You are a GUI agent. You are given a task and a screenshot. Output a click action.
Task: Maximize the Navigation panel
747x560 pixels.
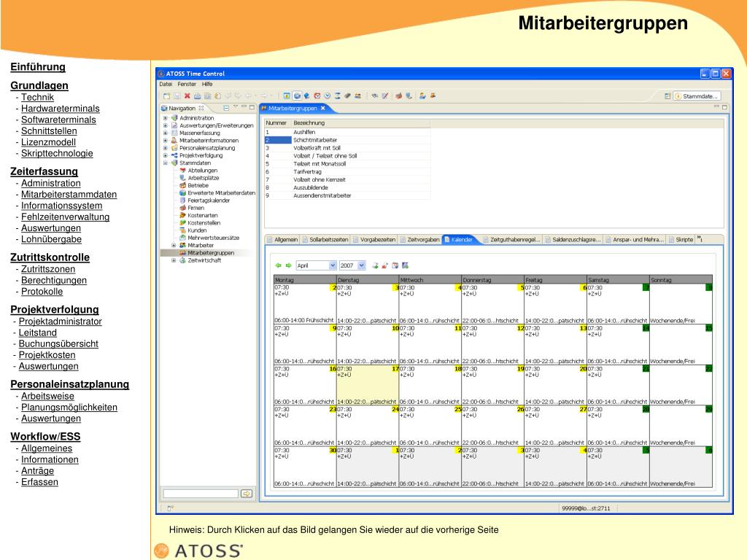coord(252,108)
